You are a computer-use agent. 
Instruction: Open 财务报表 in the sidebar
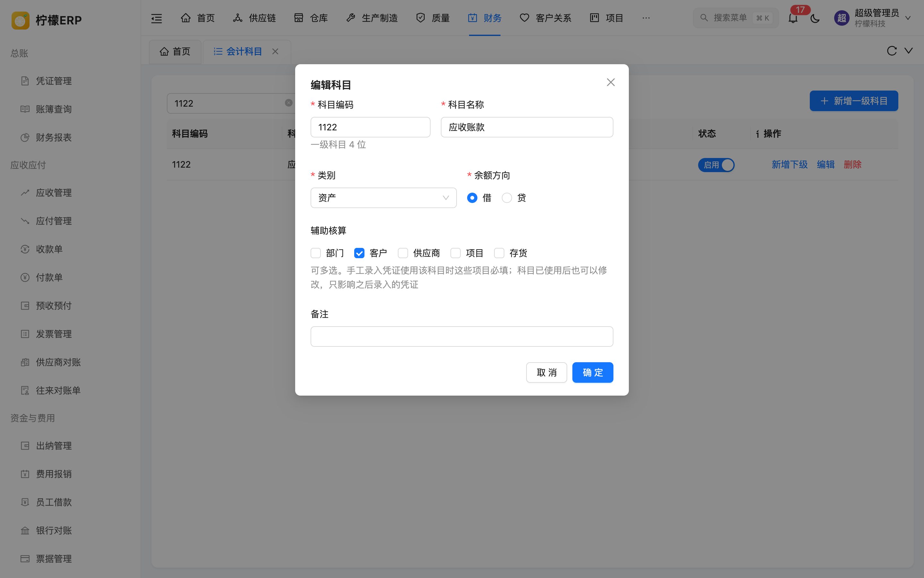tap(54, 138)
